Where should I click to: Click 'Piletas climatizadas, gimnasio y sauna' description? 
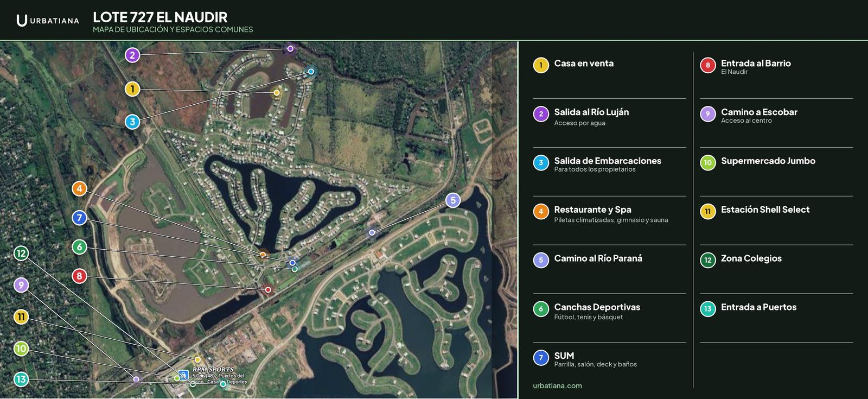611,220
